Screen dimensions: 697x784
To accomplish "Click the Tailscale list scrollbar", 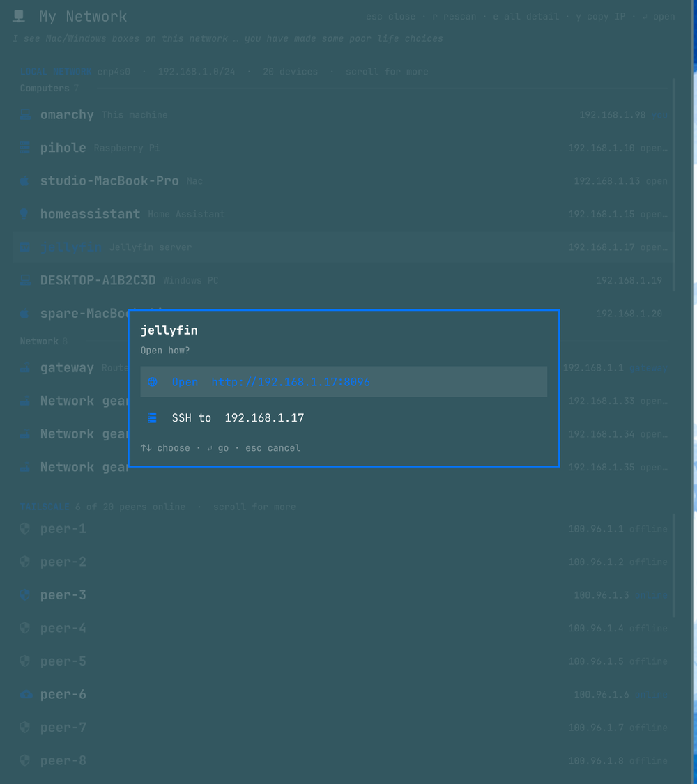I will (x=674, y=565).
